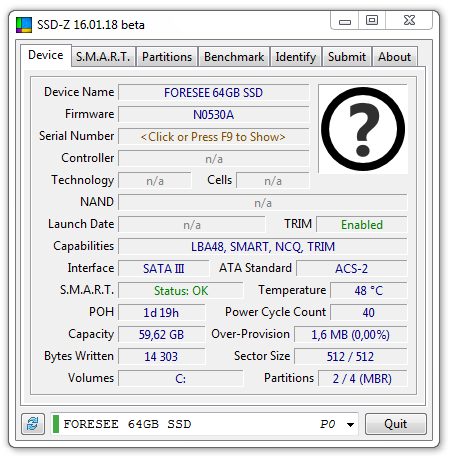Click the Device Name field FORESEE 64GB SSD

[214, 93]
